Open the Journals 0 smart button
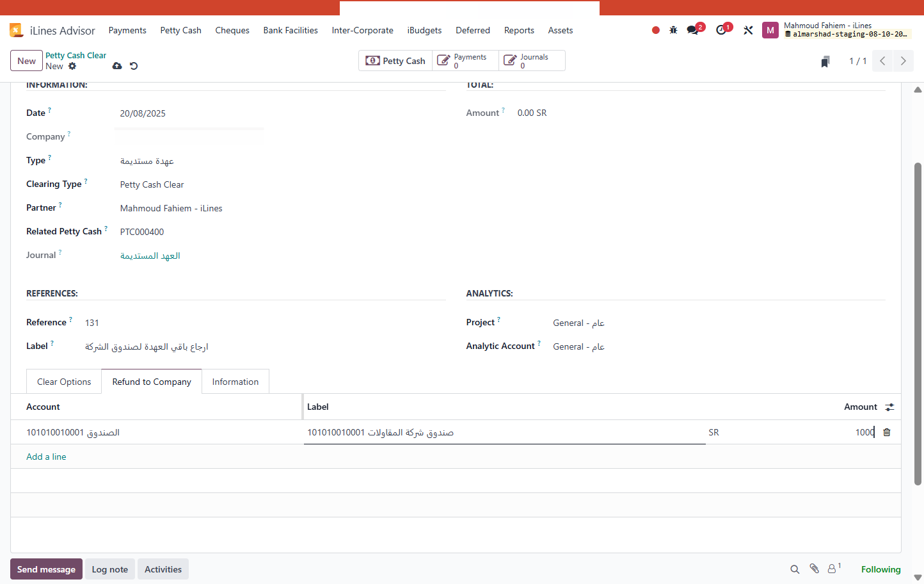 (x=532, y=61)
